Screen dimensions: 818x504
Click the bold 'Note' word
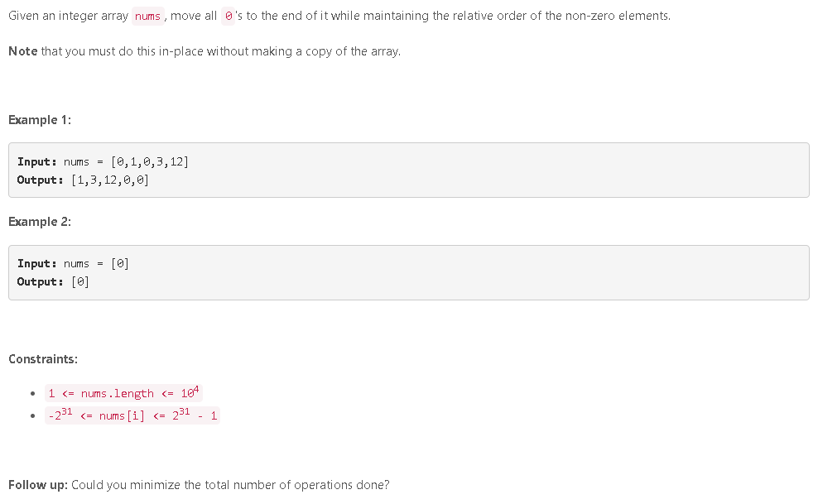click(x=23, y=51)
